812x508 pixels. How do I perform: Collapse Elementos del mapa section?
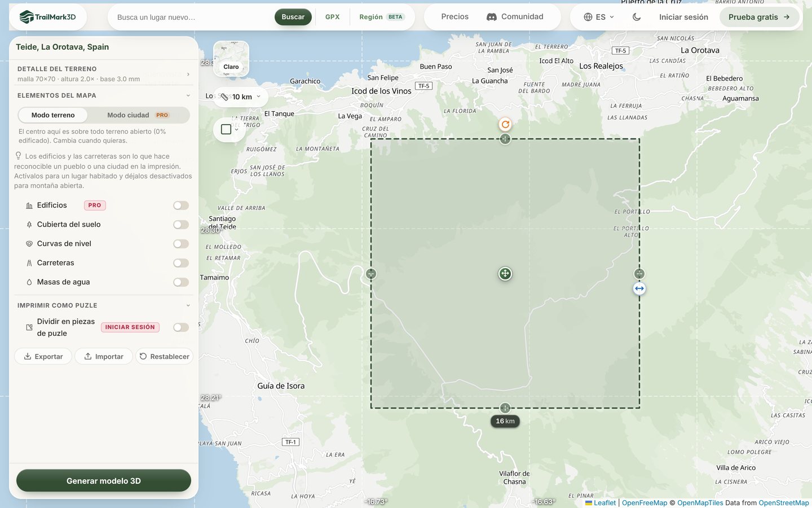click(104, 95)
